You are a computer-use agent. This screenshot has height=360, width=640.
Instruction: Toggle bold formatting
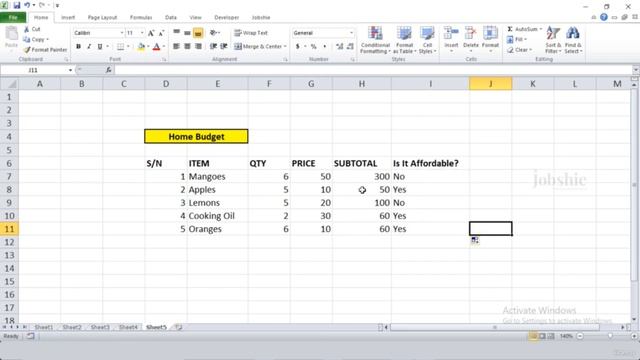pyautogui.click(x=78, y=47)
